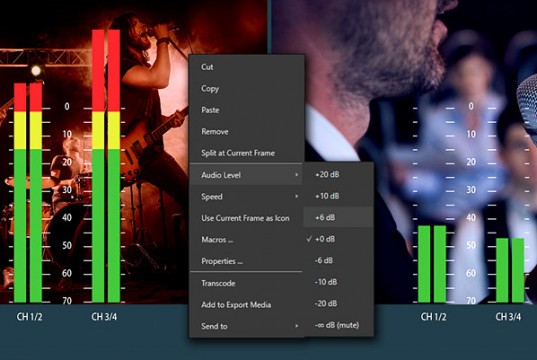Click right CH 3/4 green level meter

coord(510,270)
